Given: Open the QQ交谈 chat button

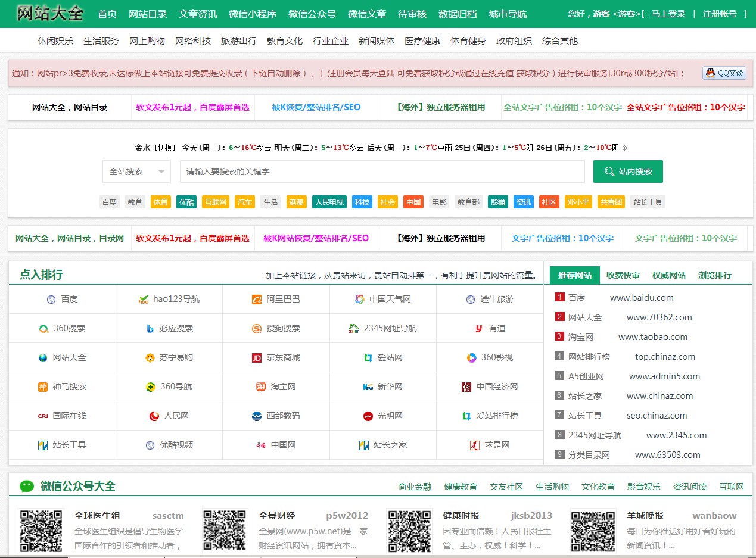Looking at the screenshot, I should pos(724,73).
